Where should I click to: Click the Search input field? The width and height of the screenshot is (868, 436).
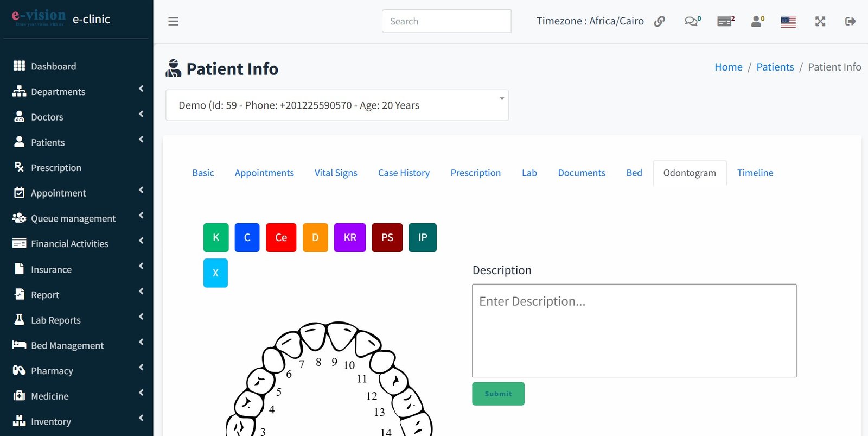[x=446, y=21]
